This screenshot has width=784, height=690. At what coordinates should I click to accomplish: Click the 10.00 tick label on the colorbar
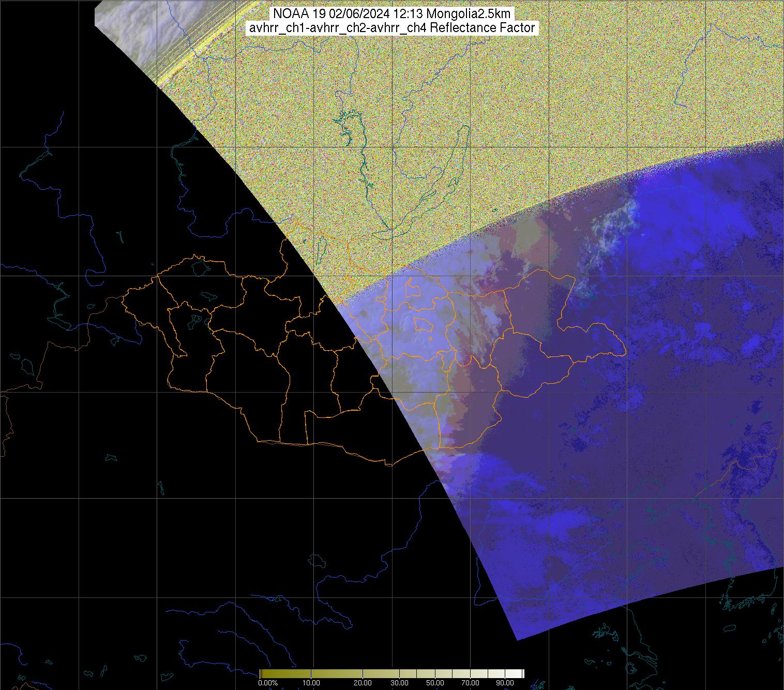point(310,683)
